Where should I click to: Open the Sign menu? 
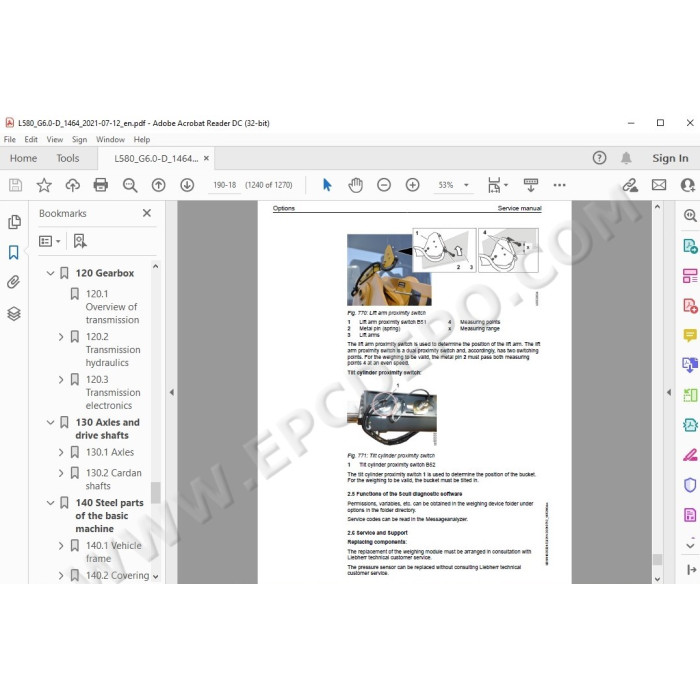(79, 139)
